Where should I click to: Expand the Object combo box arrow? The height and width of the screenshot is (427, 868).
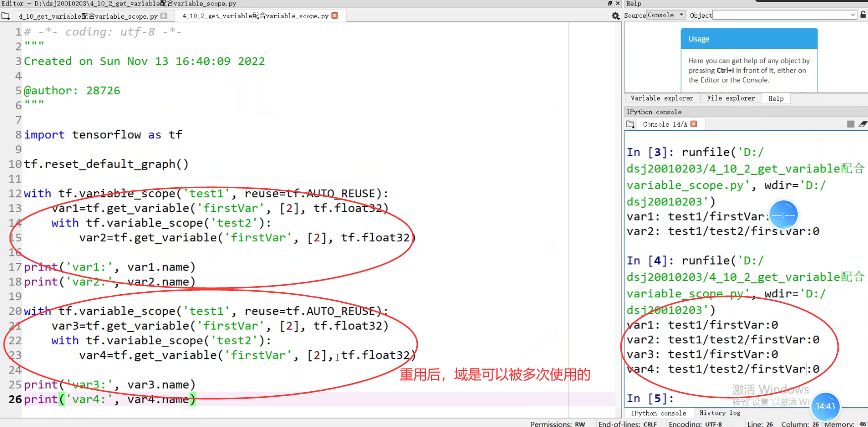(x=853, y=15)
